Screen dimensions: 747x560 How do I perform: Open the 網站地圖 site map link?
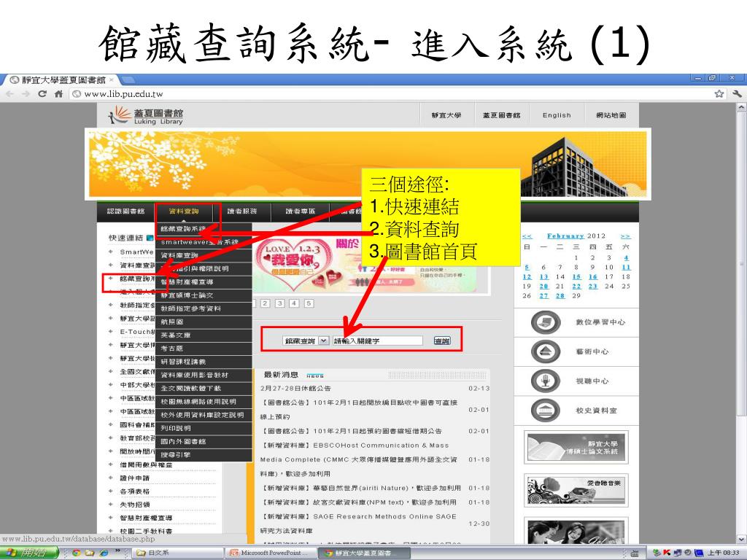pyautogui.click(x=611, y=115)
